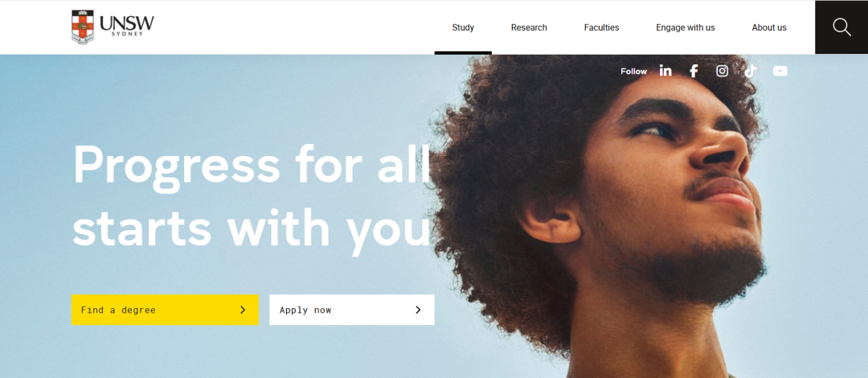Expand the Faculties navigation menu
Screen dimensions: 868x378
coord(601,27)
